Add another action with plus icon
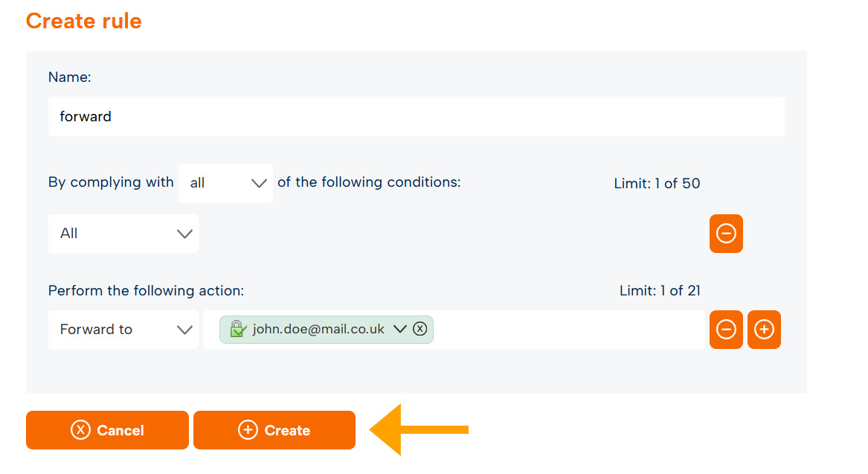Viewport: 868px width, 474px height. pos(764,330)
